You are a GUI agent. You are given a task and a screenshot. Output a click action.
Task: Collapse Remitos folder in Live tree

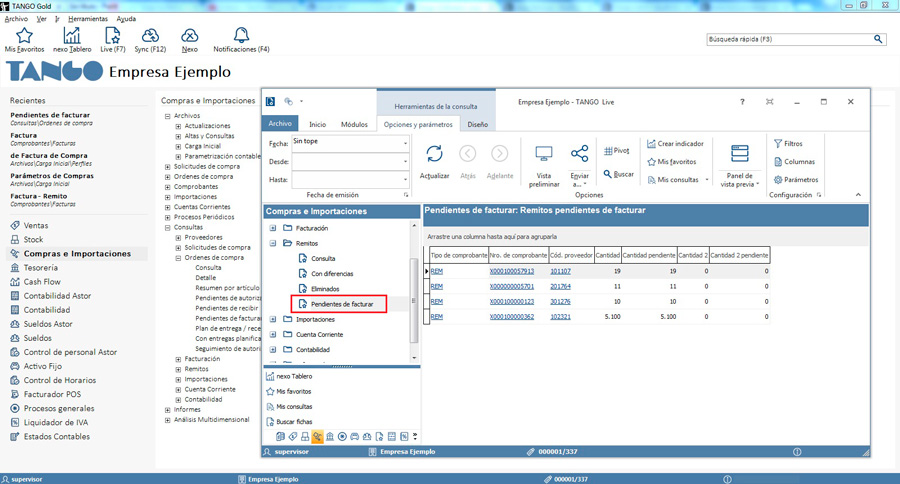[x=273, y=243]
